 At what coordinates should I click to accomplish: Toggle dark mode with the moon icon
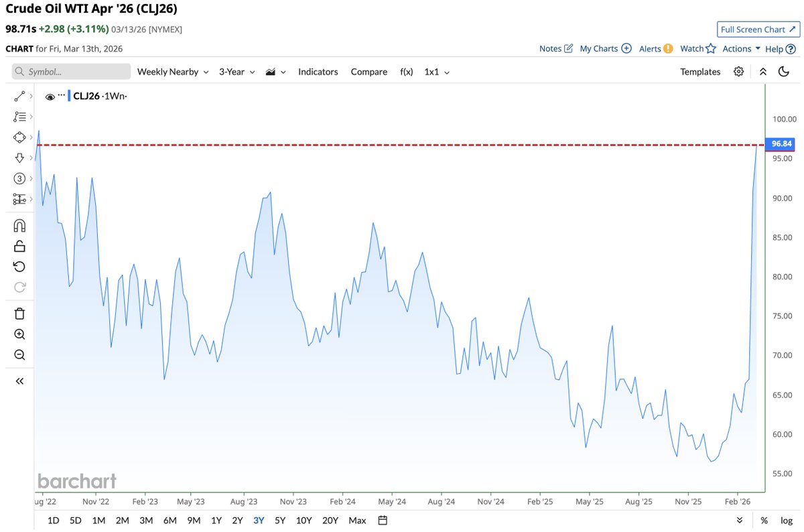coord(784,72)
